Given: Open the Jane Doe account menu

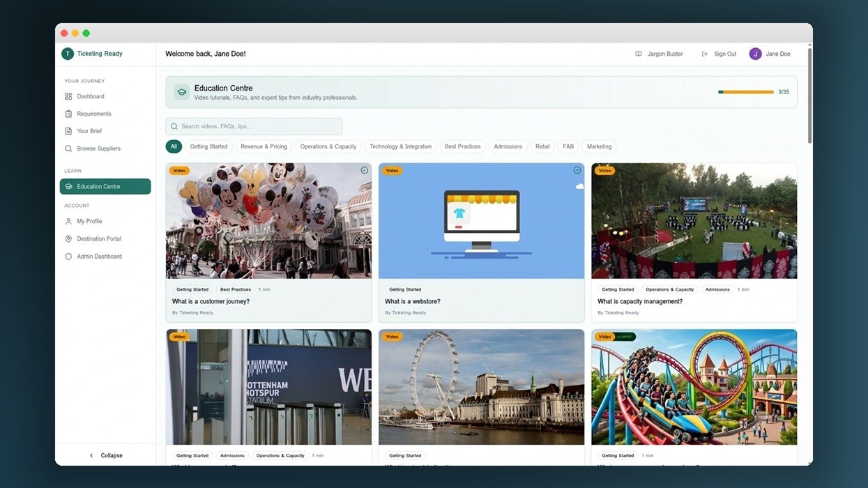Looking at the screenshot, I should click(770, 53).
